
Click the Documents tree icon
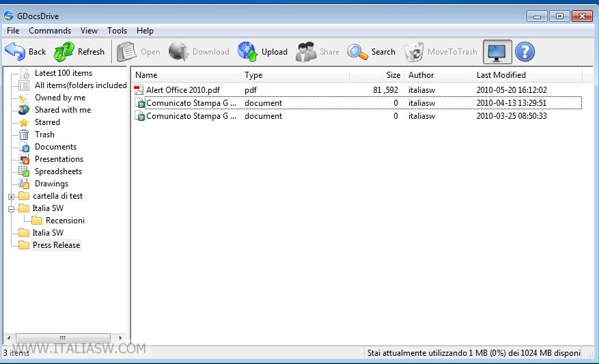[24, 147]
